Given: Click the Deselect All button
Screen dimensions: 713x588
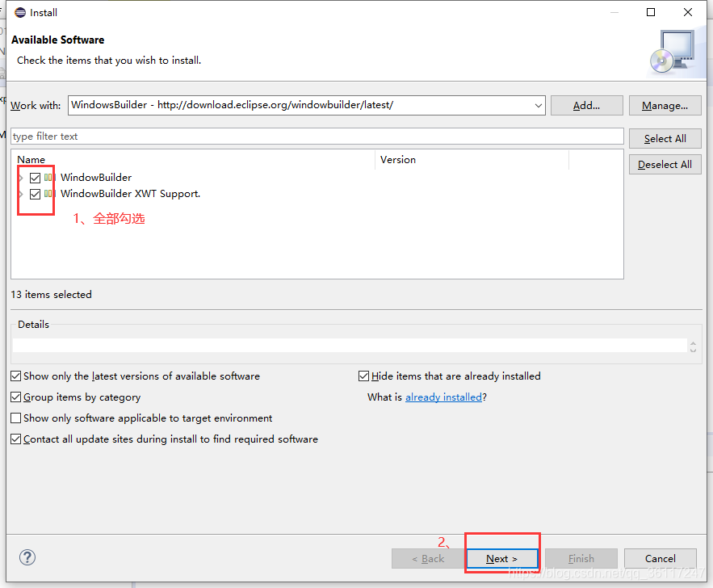Looking at the screenshot, I should point(665,165).
